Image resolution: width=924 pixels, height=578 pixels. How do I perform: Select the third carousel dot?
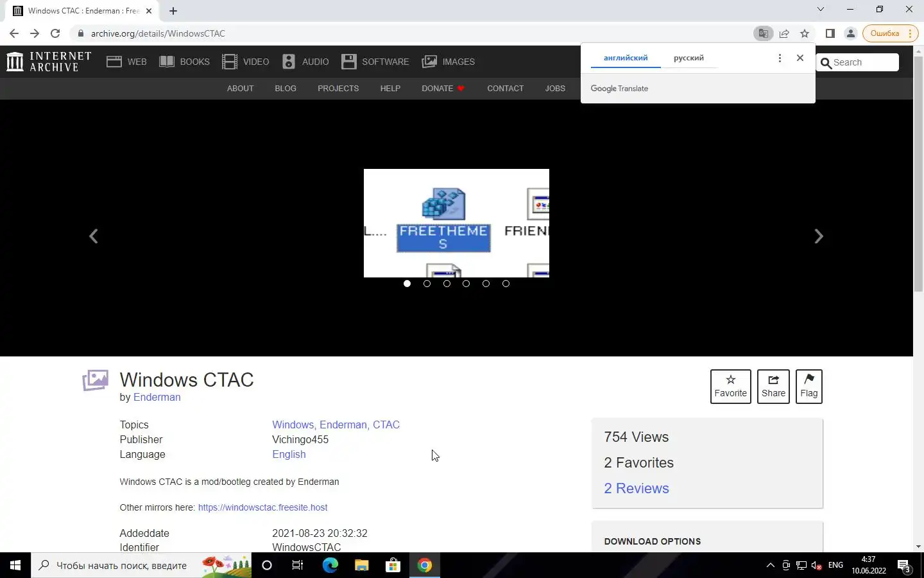tap(447, 283)
